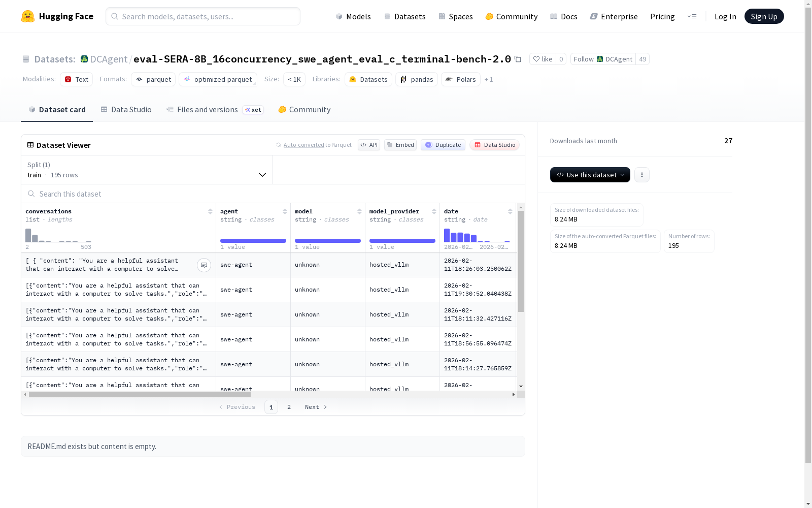This screenshot has height=508, width=812.
Task: Click date cell 2026-02-11T19:30:52.040438Z
Action: coord(478,290)
